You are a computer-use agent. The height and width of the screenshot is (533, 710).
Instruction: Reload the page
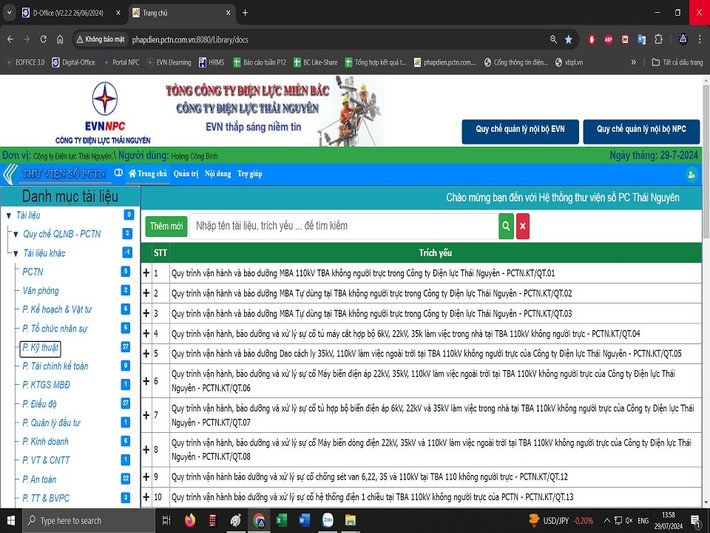pyautogui.click(x=43, y=39)
